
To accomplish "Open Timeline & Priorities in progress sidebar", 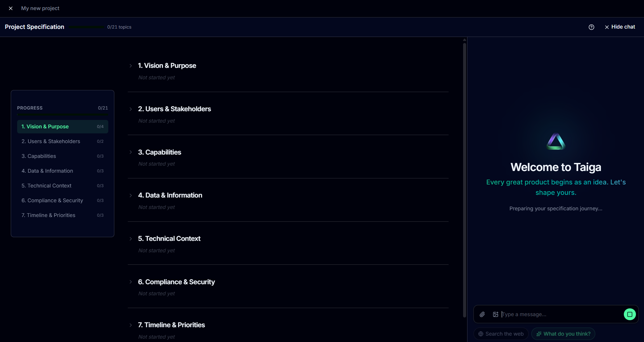I will click(x=63, y=215).
